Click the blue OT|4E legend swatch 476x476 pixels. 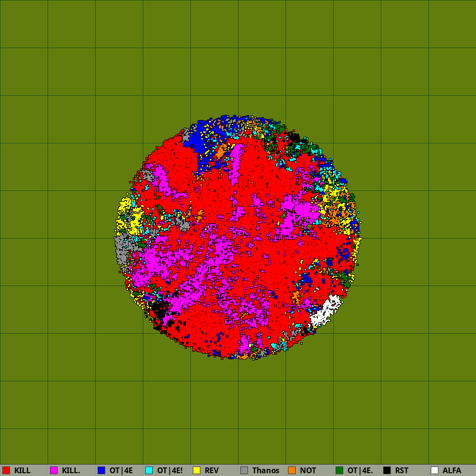[x=101, y=470]
